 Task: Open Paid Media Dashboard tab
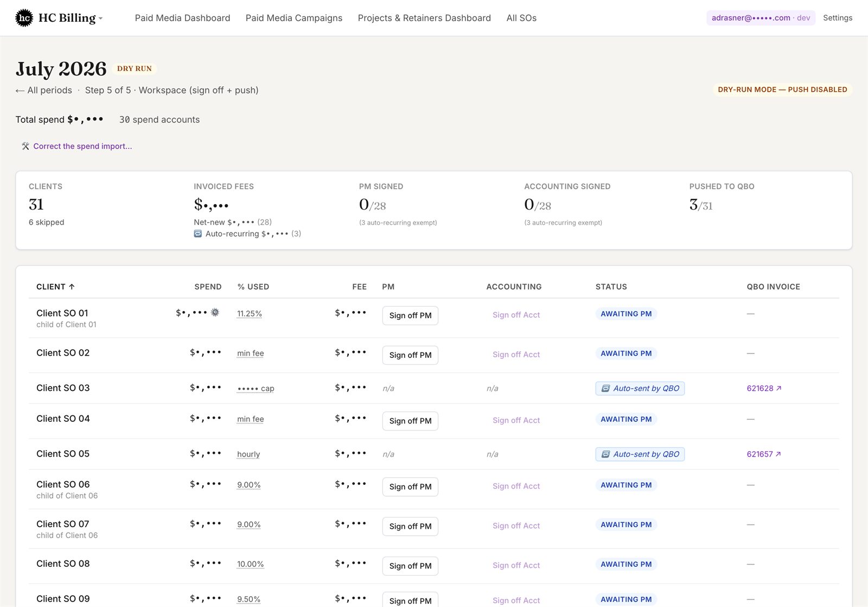click(x=182, y=18)
